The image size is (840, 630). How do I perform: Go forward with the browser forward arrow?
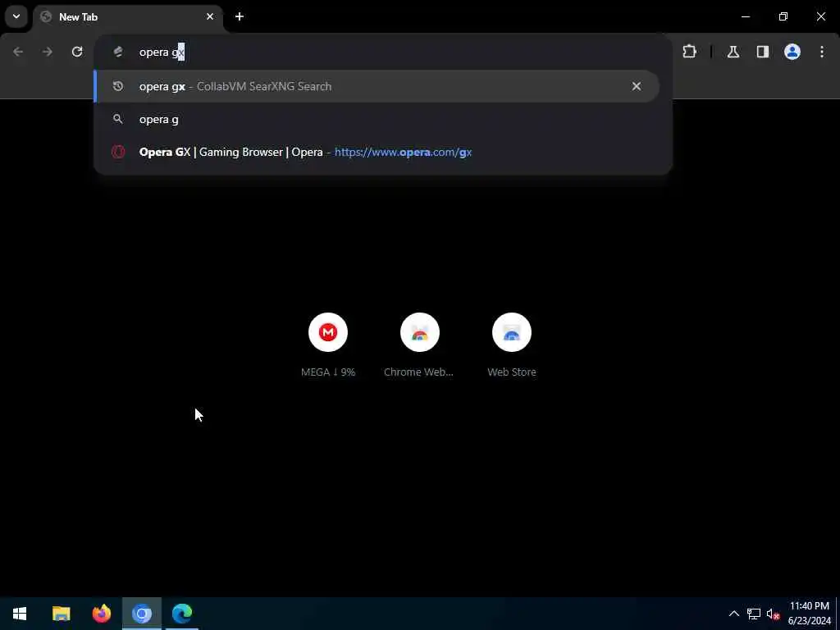point(48,52)
